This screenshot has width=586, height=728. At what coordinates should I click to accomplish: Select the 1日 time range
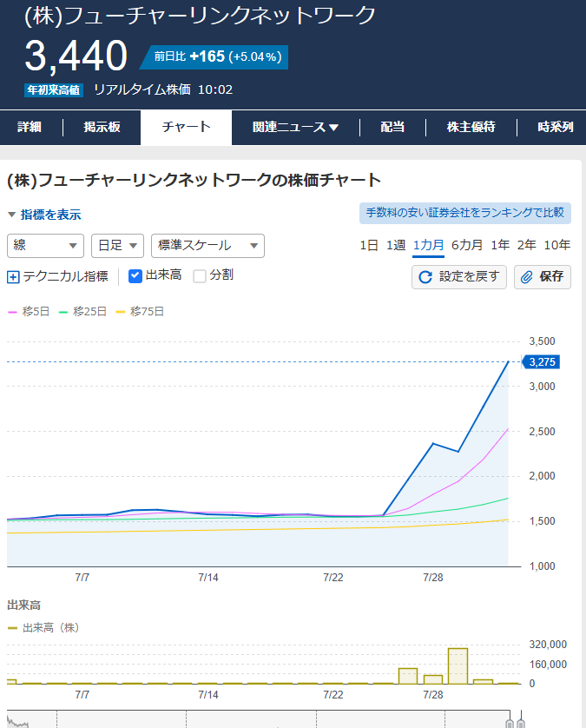pos(369,245)
